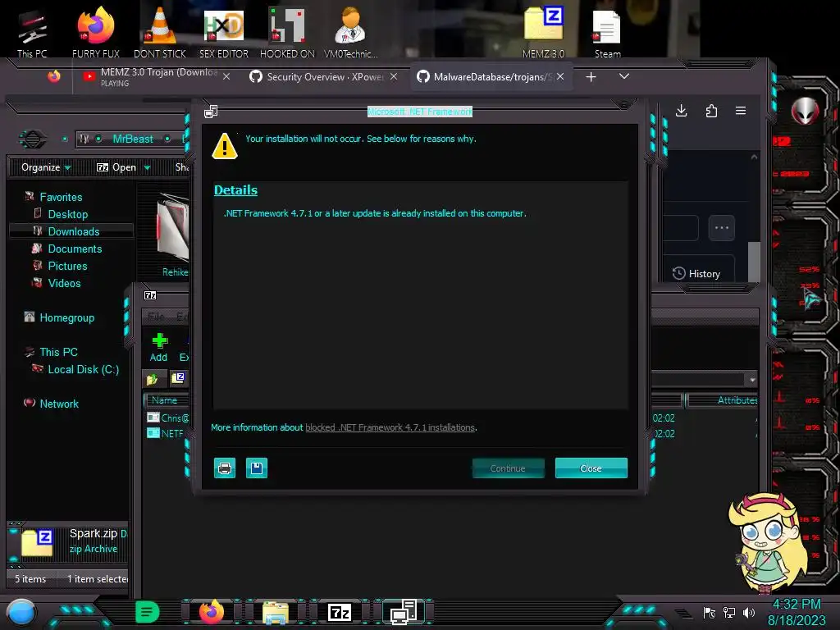The image size is (840, 630).
Task: Open Firefox extensions puzzle icon
Action: point(711,111)
